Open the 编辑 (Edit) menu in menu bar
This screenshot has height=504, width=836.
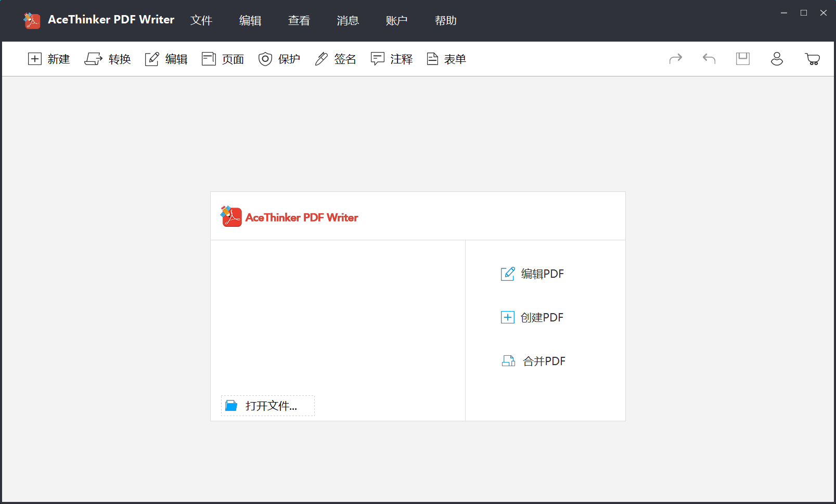coord(250,20)
